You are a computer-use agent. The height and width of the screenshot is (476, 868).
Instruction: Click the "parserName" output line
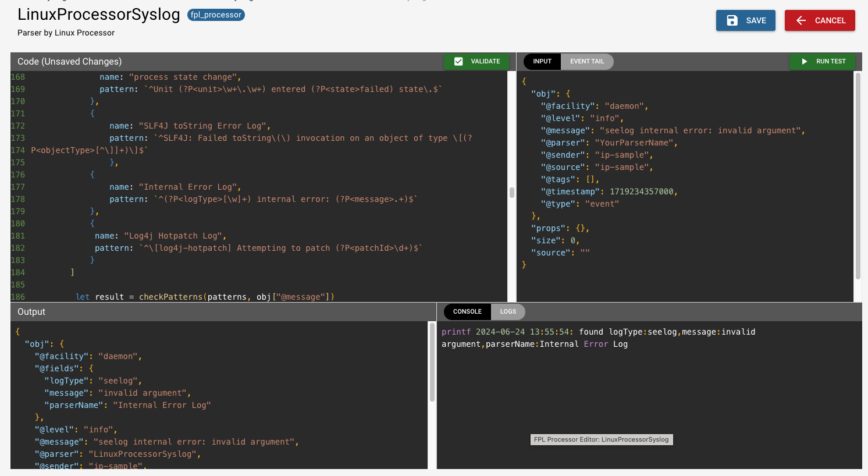(x=127, y=405)
